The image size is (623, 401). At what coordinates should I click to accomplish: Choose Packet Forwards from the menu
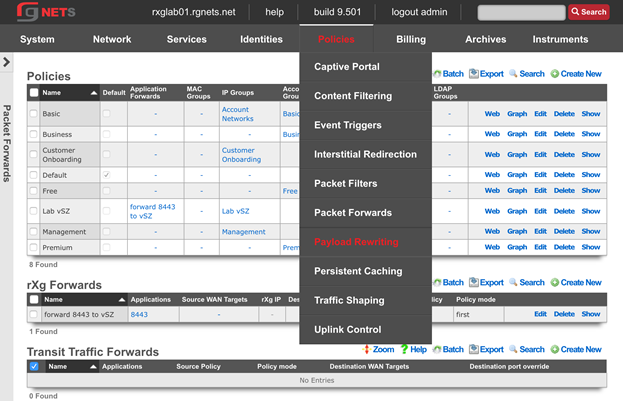click(x=366, y=213)
